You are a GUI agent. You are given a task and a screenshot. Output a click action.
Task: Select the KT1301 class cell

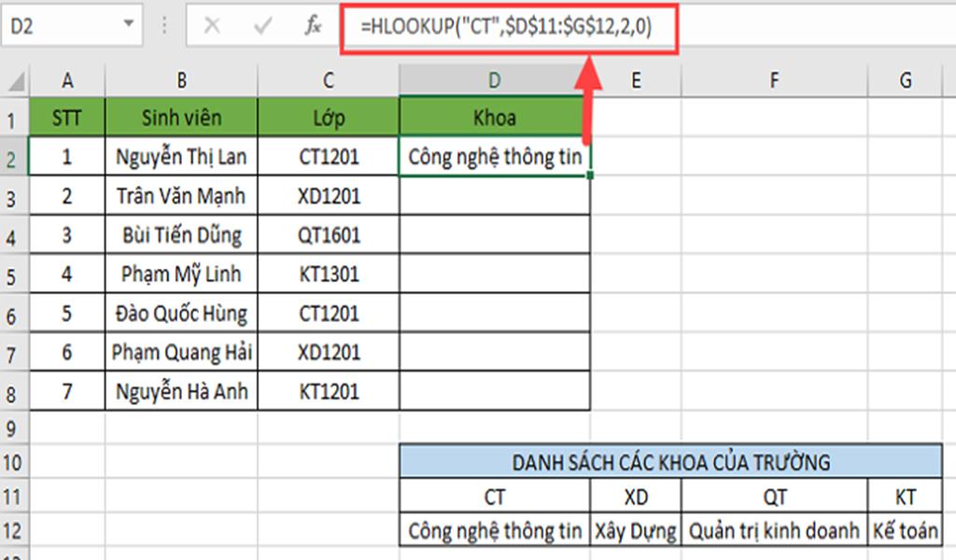point(329,273)
